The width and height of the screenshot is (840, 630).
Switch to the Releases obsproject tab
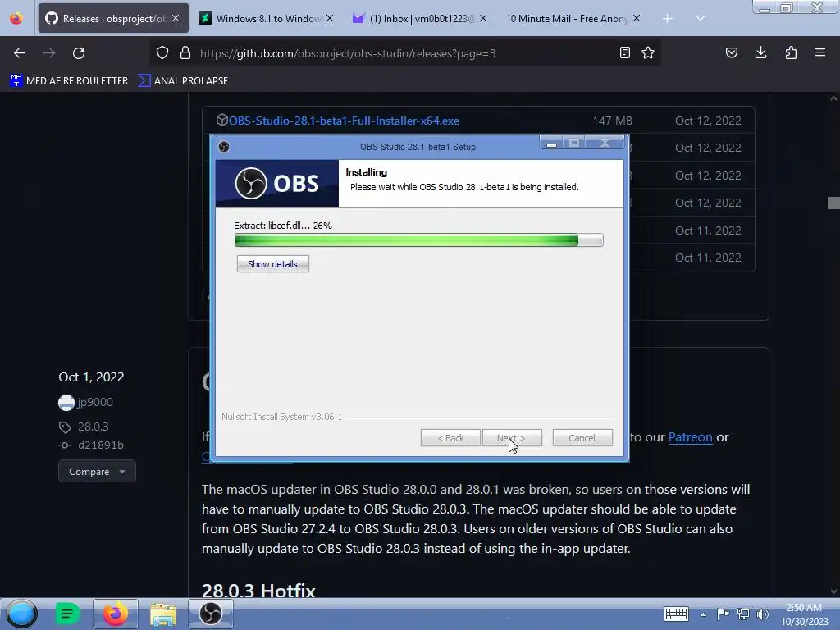tap(113, 19)
